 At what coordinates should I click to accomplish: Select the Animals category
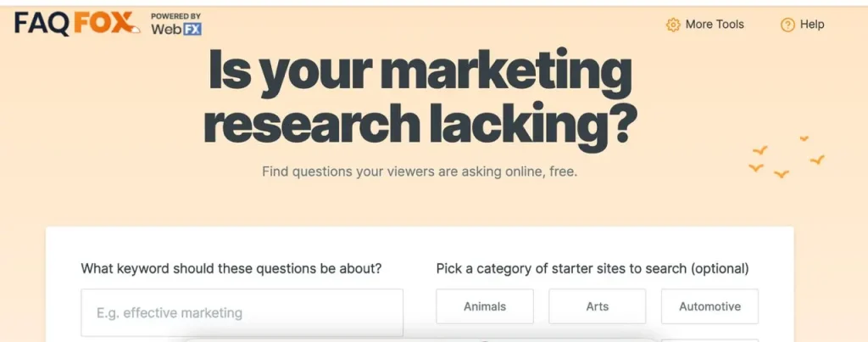[485, 306]
